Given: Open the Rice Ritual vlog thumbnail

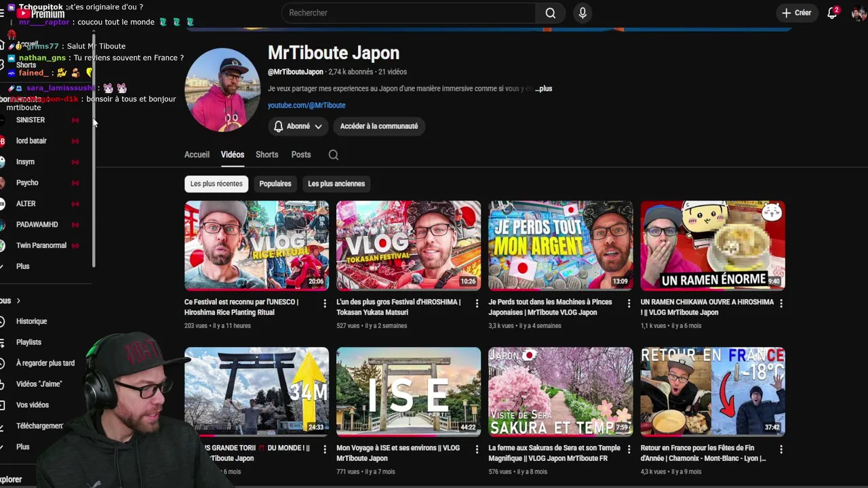Looking at the screenshot, I should point(256,245).
